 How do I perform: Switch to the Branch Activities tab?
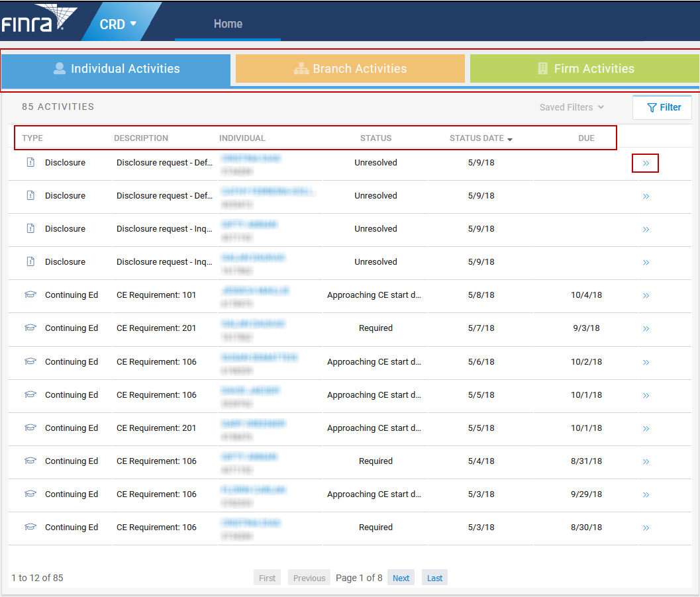click(350, 68)
